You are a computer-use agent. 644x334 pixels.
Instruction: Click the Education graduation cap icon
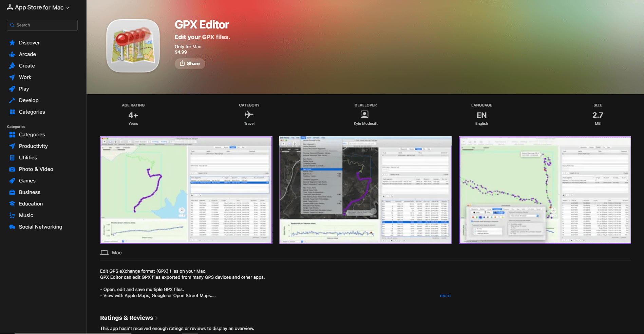pos(12,204)
